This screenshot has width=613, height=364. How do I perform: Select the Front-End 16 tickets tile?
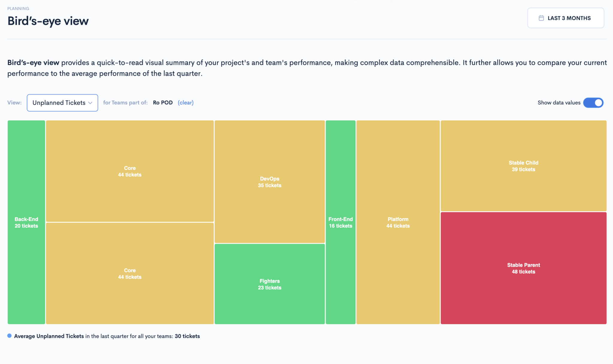pos(341,222)
